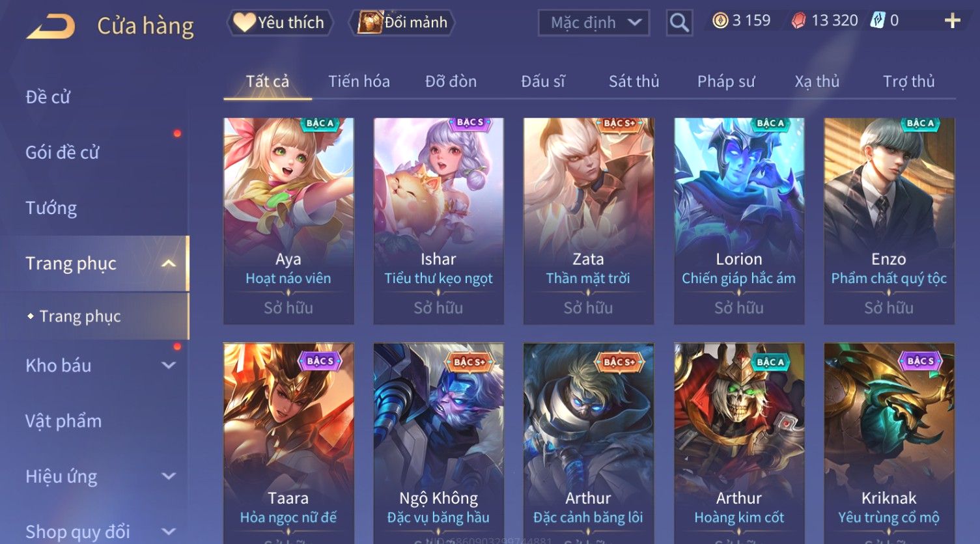The image size is (980, 544).
Task: Switch to the Sát thủ tab
Action: tap(634, 81)
